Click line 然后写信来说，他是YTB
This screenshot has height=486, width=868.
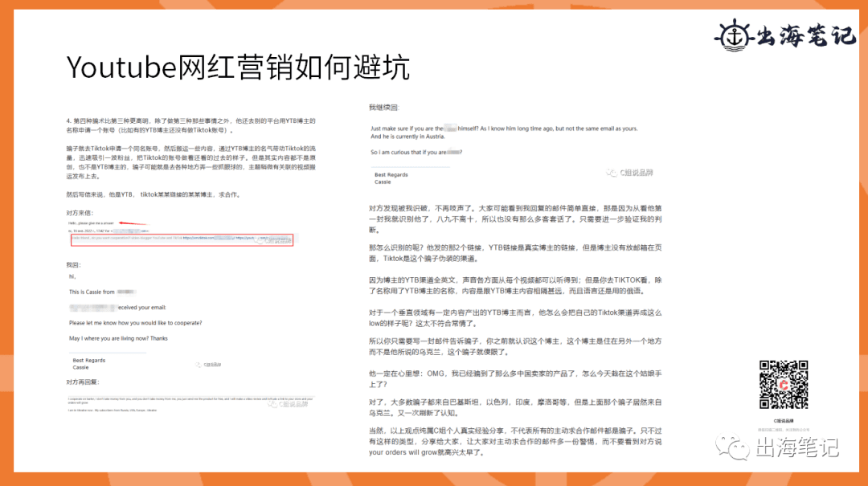point(154,194)
